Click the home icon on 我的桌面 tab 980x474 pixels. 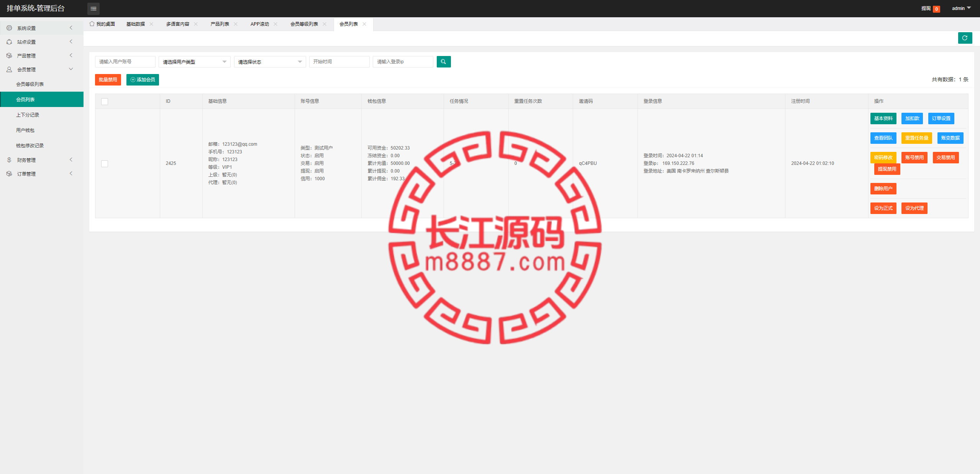92,24
